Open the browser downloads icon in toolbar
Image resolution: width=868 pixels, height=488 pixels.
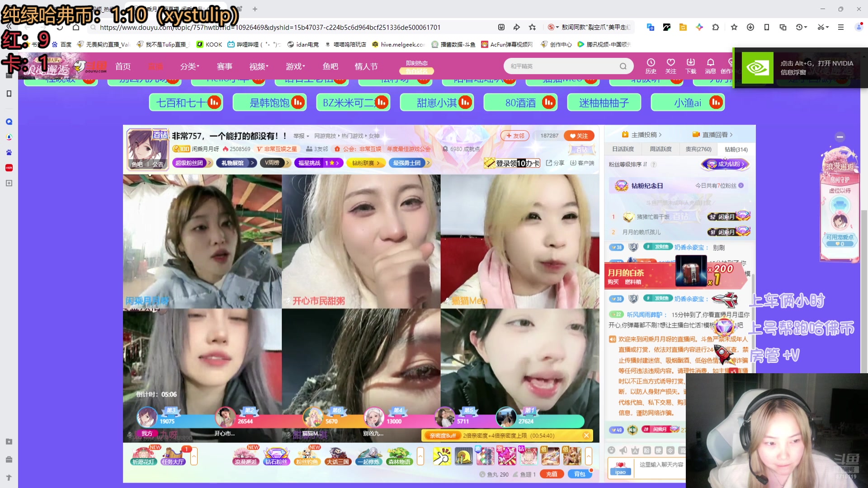point(750,27)
